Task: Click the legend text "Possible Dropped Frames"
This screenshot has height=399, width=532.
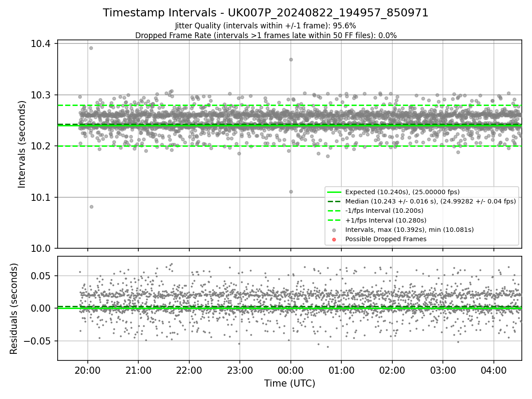Action: pyautogui.click(x=386, y=239)
